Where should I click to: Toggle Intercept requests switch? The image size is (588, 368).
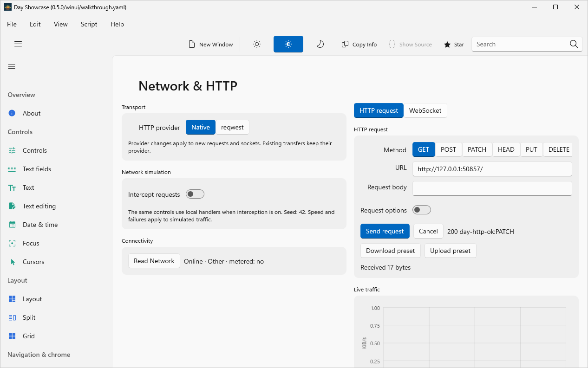coord(195,194)
